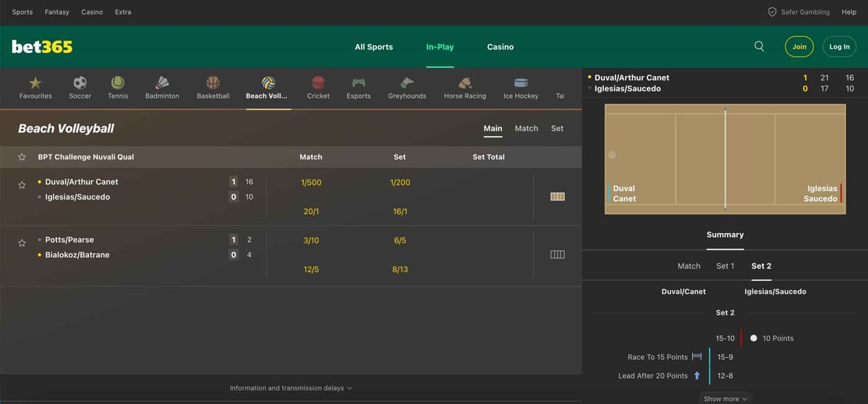Click the beach volleyball court animation
Viewport: 868px width, 404px height.
[725, 159]
